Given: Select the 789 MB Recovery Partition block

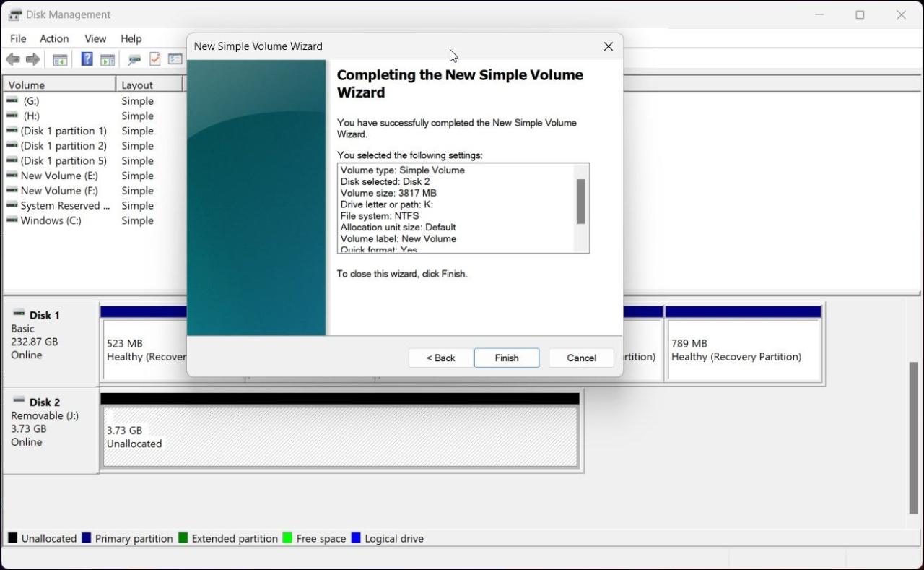Looking at the screenshot, I should (744, 350).
